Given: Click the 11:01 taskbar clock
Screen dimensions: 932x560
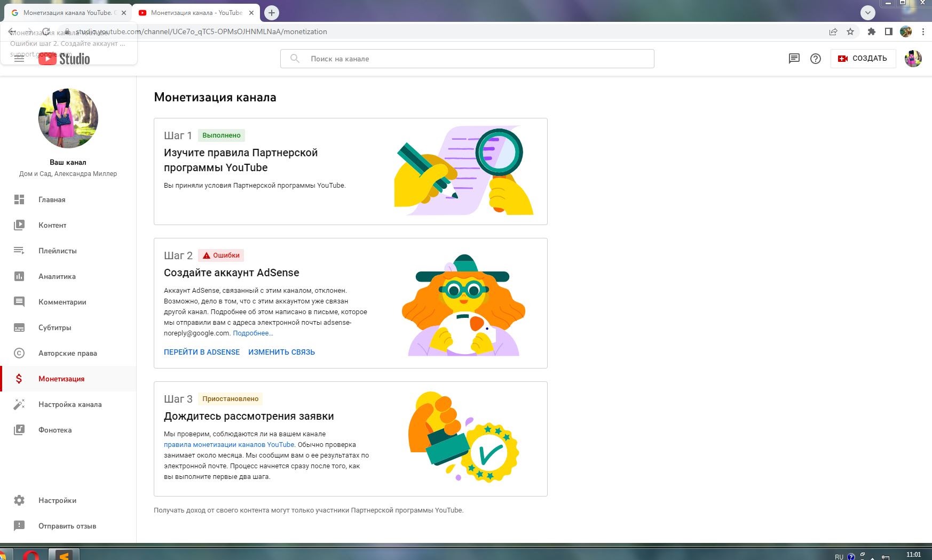Looking at the screenshot, I should (x=913, y=555).
